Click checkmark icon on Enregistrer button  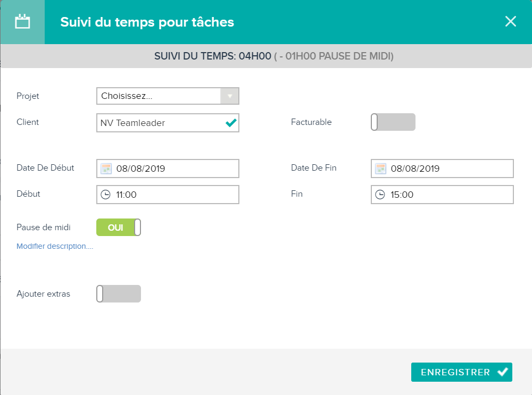coord(503,372)
